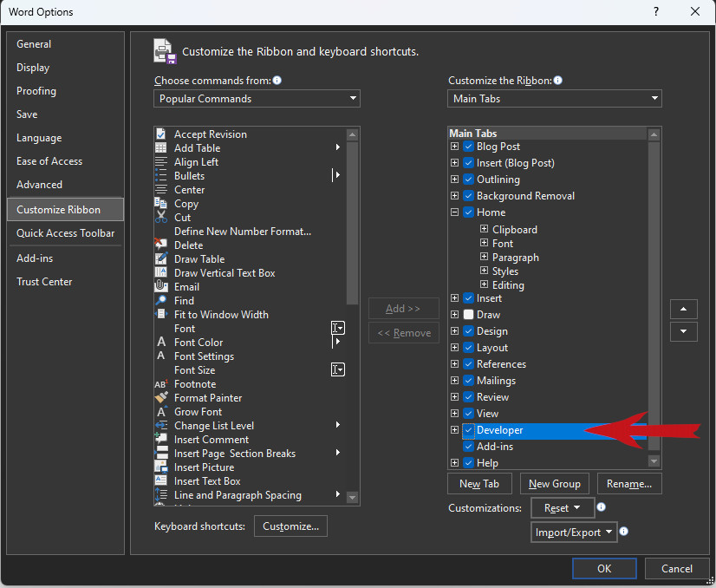This screenshot has width=716, height=588.
Task: Select the Find magnifier icon
Action: (160, 300)
